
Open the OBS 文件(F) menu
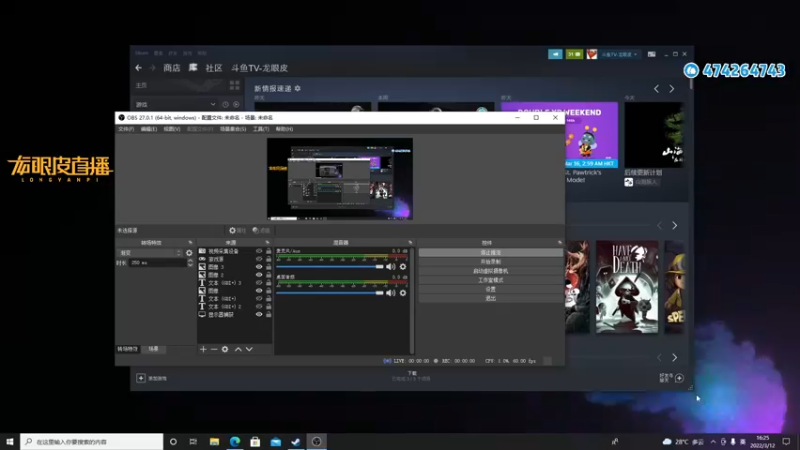pyautogui.click(x=126, y=129)
